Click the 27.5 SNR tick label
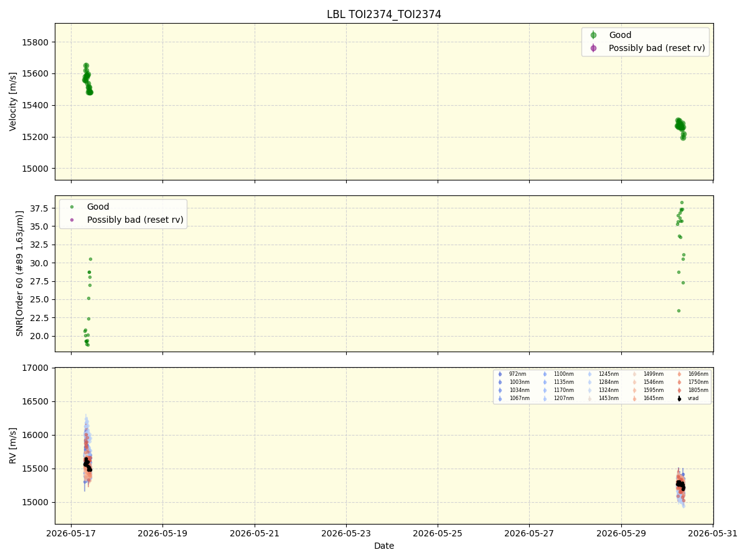The height and width of the screenshot is (560, 747). [x=40, y=281]
